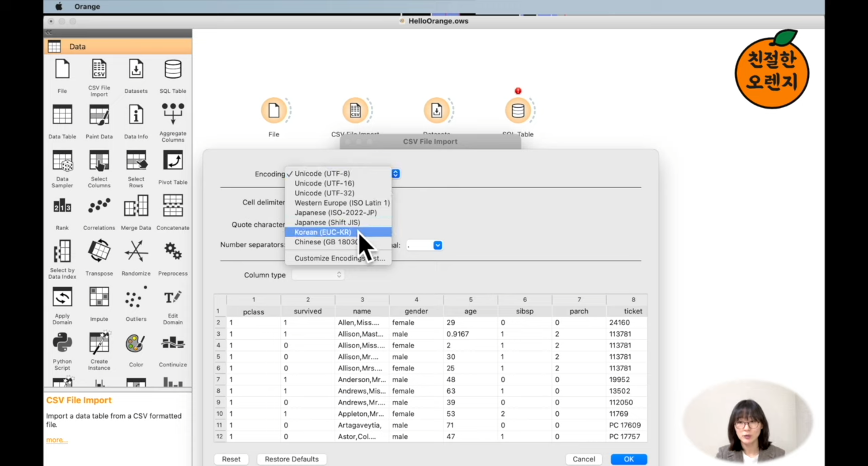This screenshot has width=868, height=466.
Task: Select the Merge Data widget
Action: tap(136, 213)
